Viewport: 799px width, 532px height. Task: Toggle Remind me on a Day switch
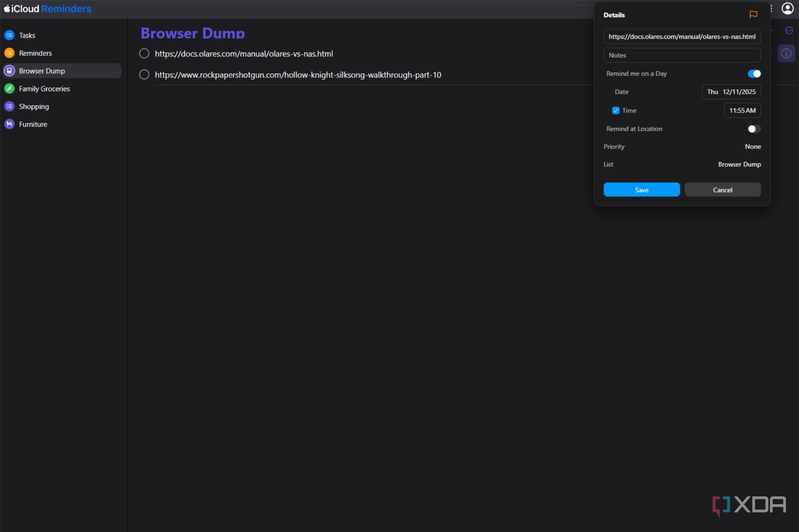754,74
